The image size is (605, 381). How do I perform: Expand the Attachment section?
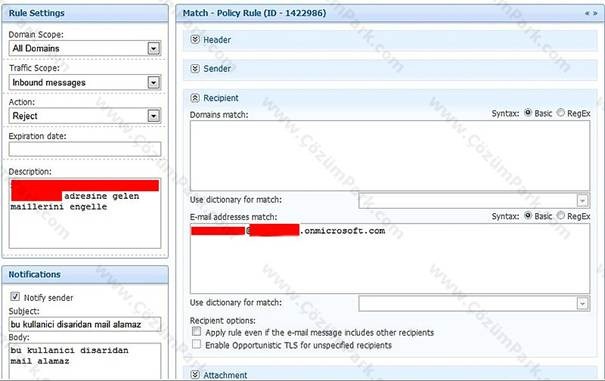point(195,374)
